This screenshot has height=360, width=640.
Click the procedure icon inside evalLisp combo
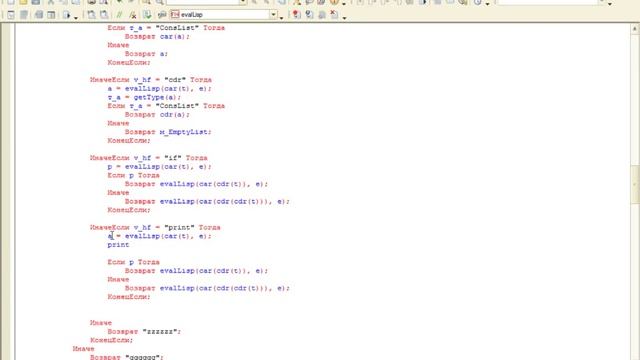175,15
